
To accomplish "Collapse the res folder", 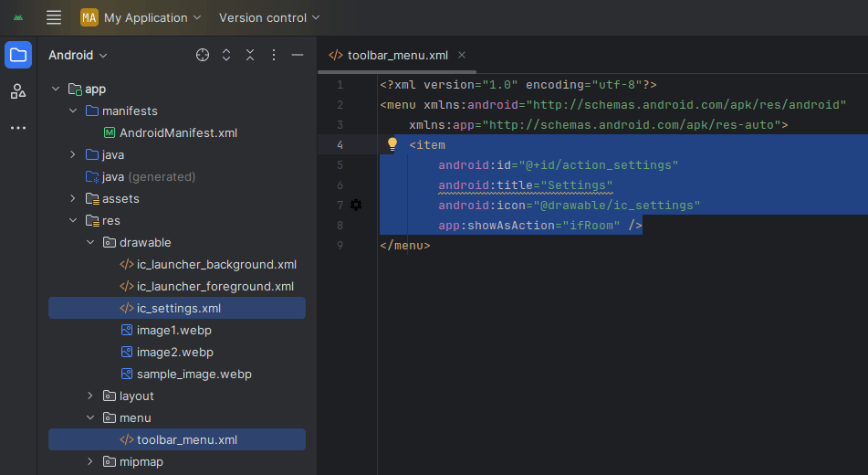I will click(73, 220).
